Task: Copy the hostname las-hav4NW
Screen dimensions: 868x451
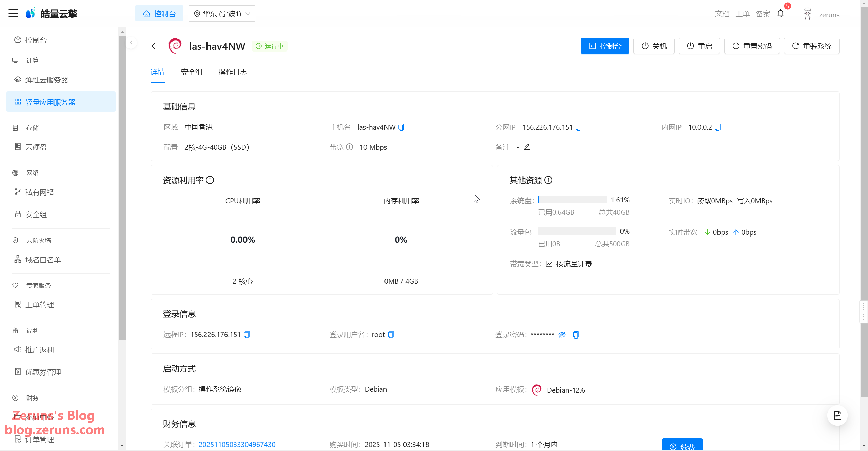Action: pyautogui.click(x=401, y=127)
